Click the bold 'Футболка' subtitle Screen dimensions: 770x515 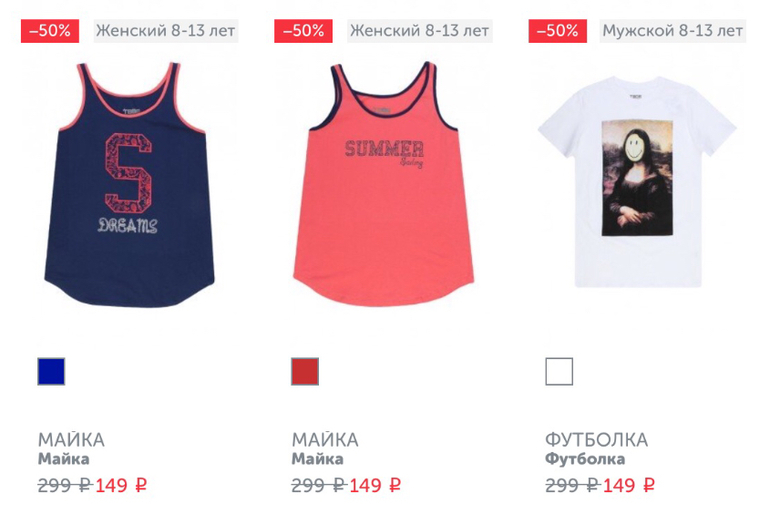coord(585,460)
